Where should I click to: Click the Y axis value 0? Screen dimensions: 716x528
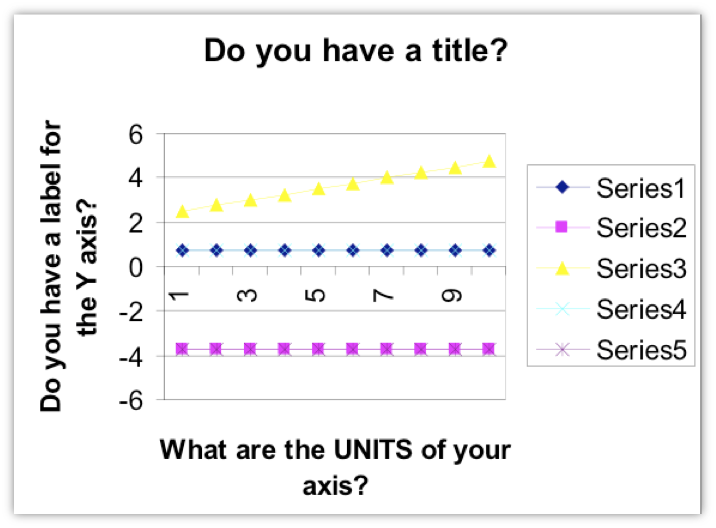136,268
